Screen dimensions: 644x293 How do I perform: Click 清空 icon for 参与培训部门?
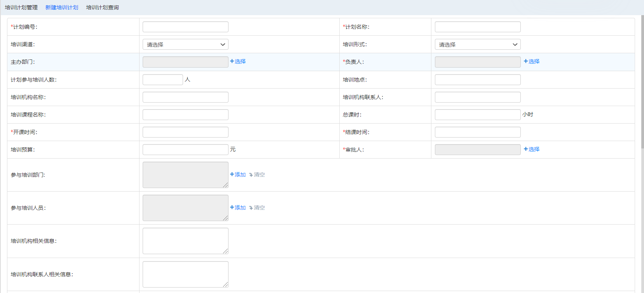[251, 175]
